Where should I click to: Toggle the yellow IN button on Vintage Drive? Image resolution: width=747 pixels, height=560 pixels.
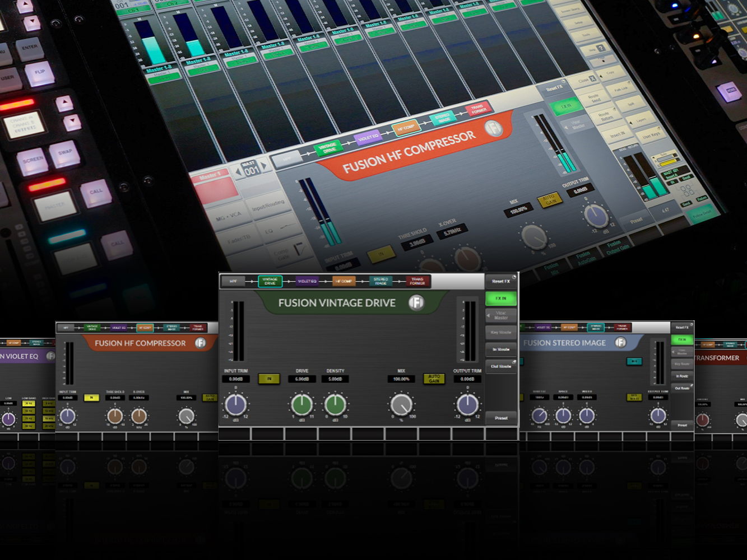(x=269, y=379)
